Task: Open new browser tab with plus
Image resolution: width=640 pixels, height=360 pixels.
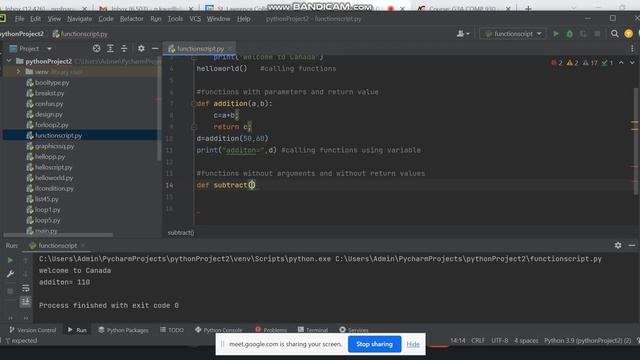Action: pyautogui.click(x=528, y=8)
